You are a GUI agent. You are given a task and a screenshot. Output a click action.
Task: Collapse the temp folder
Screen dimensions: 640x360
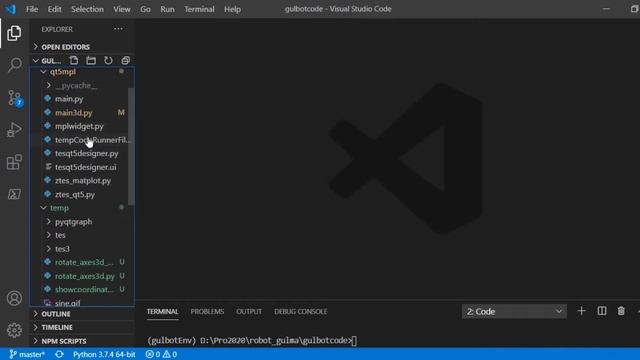82,208
